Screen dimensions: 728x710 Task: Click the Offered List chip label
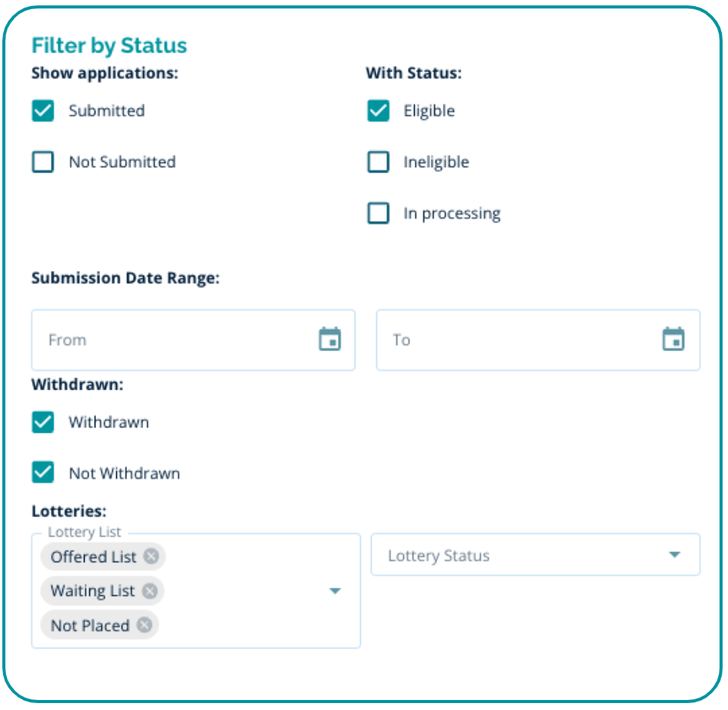click(x=93, y=556)
